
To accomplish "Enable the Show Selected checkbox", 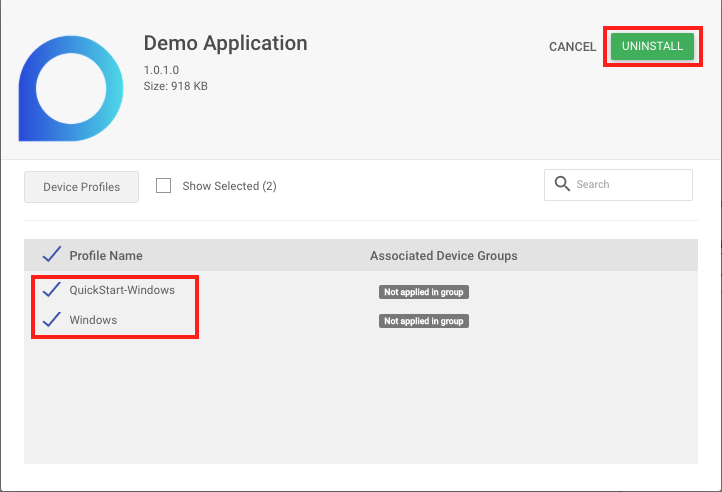I will coord(163,186).
